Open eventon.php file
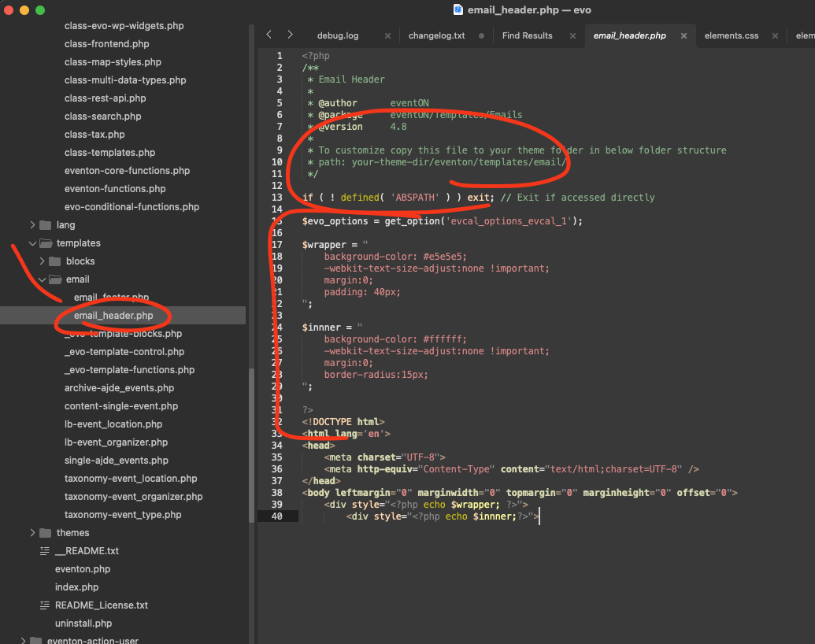 point(83,569)
